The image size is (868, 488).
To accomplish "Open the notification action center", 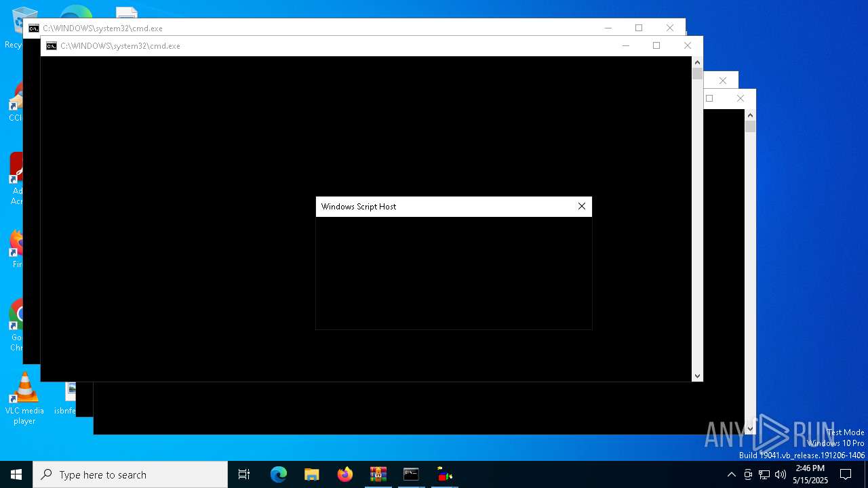I will [x=846, y=474].
